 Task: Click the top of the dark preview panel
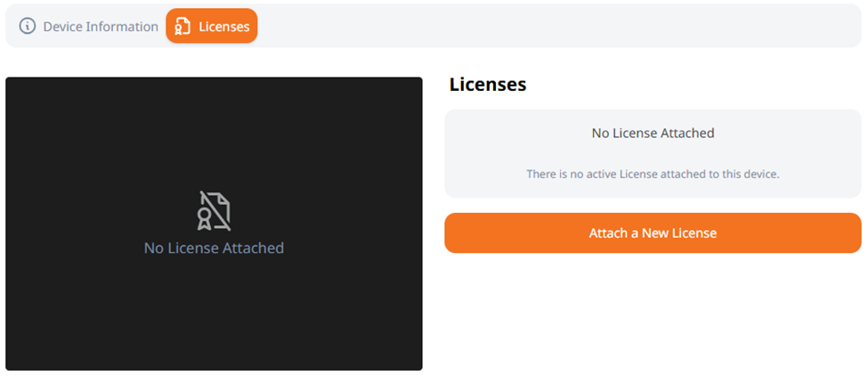point(214,89)
